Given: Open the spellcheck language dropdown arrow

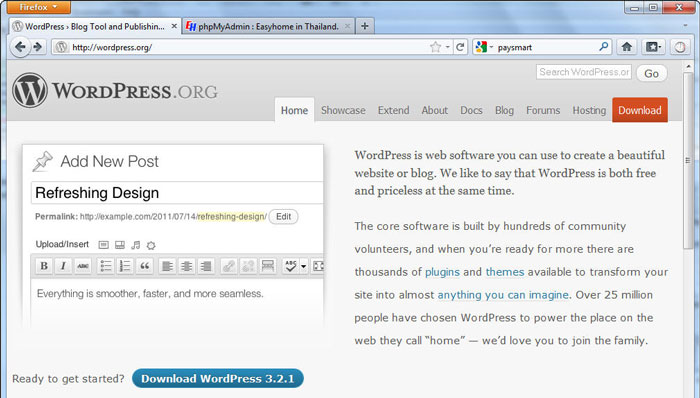Looking at the screenshot, I should [304, 266].
